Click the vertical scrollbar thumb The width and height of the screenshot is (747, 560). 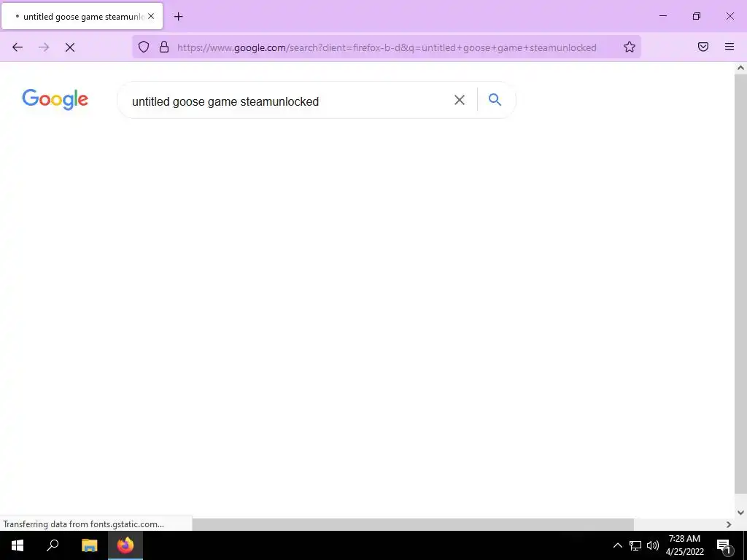[740, 284]
